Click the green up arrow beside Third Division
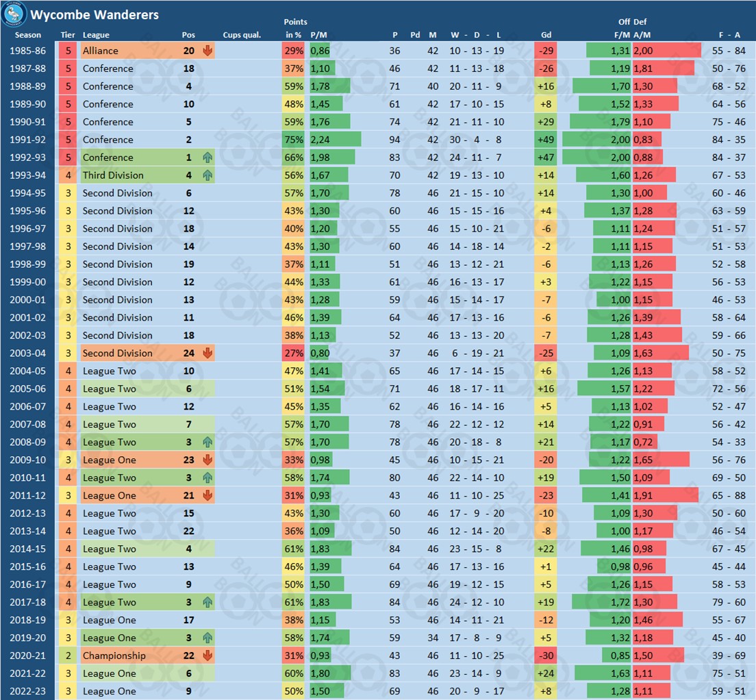756x700 pixels. point(207,175)
